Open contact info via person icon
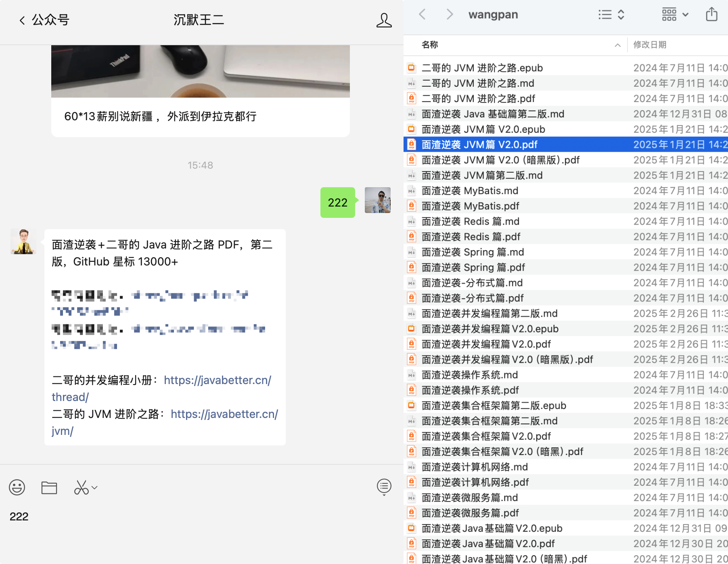 tap(384, 20)
